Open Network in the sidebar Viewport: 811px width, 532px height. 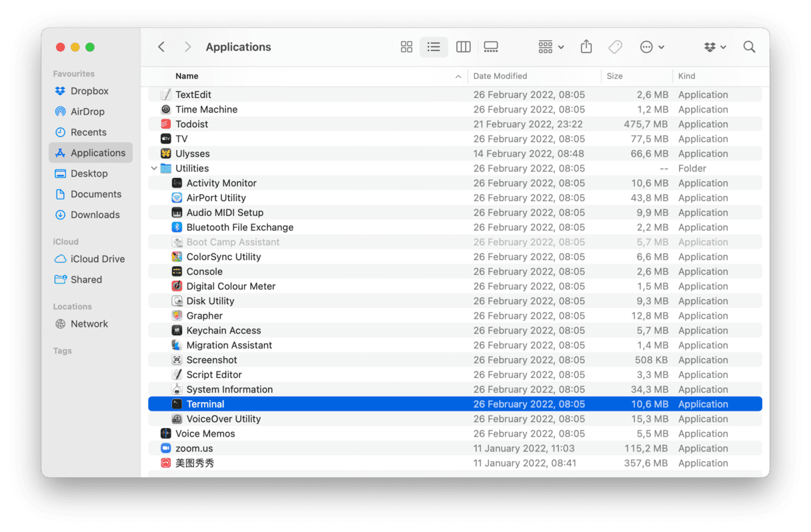pos(91,323)
